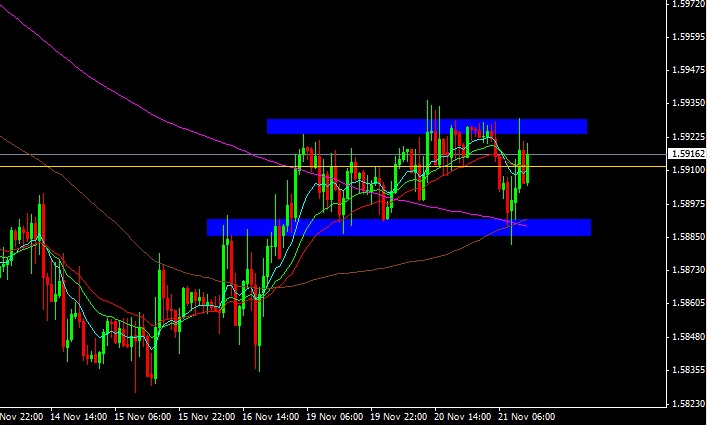This screenshot has width=708, height=425.
Task: Click the 1.58730 price axis label
Action: pyautogui.click(x=688, y=270)
